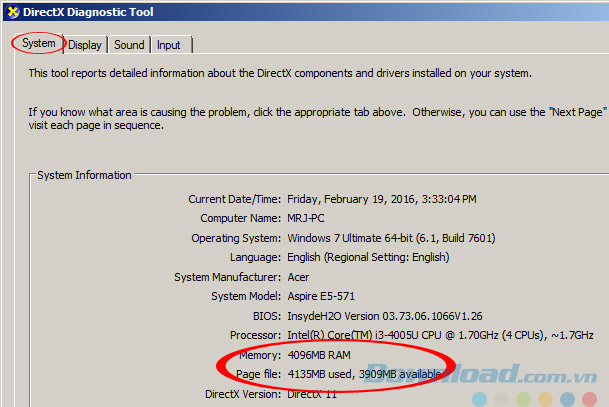Click the 'Processor:' label
Image resolution: width=609 pixels, height=407 pixels.
[255, 335]
